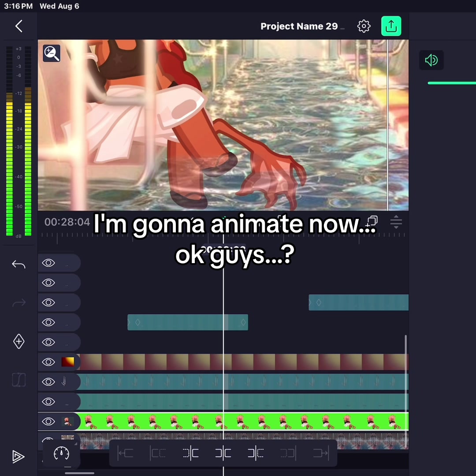Hide the plain teal track below audio track
The height and width of the screenshot is (476, 476).
tap(48, 402)
